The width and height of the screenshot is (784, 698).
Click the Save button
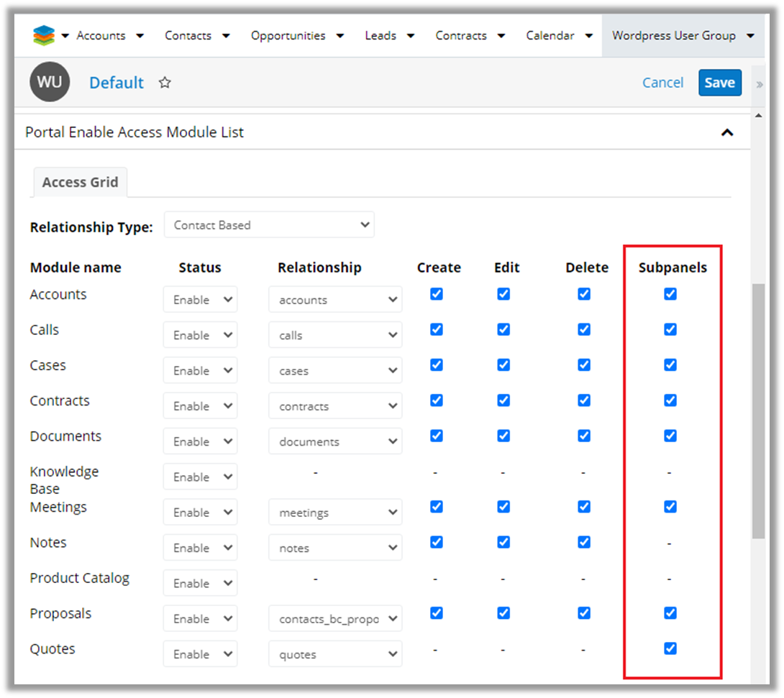click(719, 83)
